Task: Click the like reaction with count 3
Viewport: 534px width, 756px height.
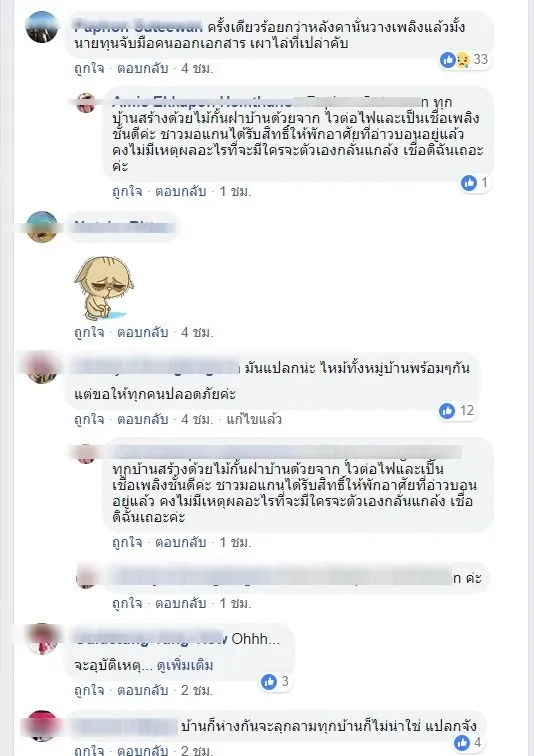Action: (x=275, y=681)
